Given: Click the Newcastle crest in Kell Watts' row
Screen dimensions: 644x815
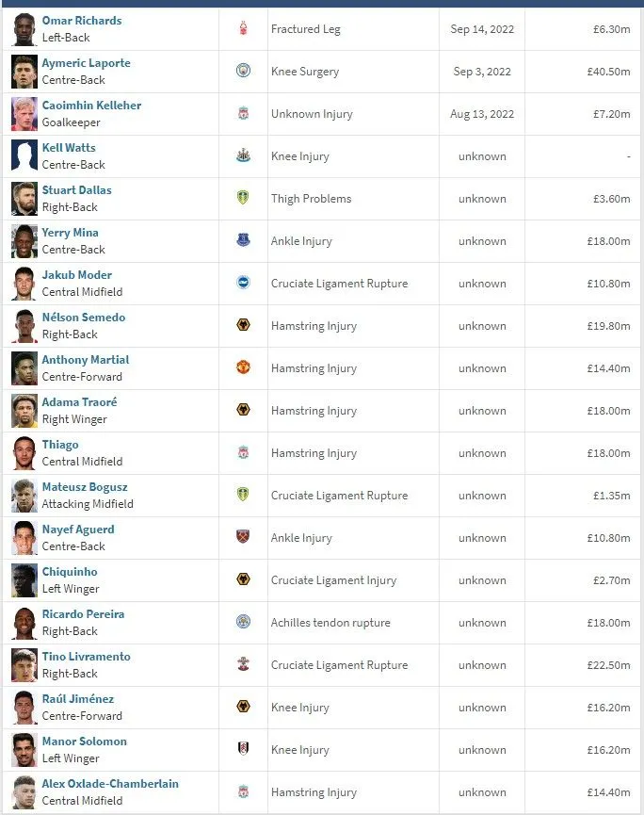Looking at the screenshot, I should tap(243, 156).
